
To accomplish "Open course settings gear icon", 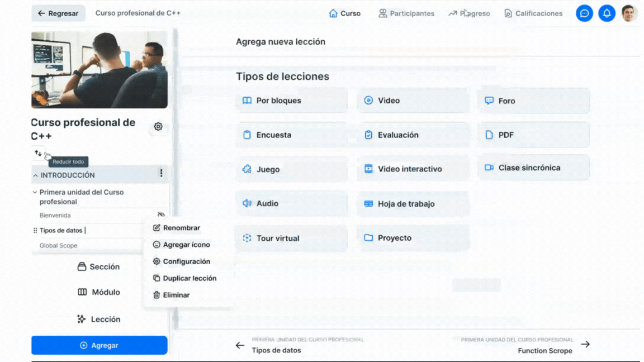I will (158, 126).
